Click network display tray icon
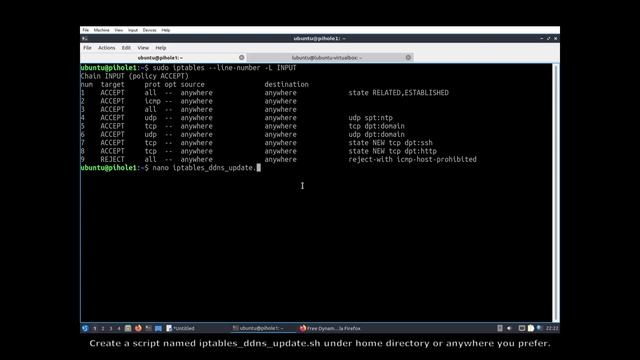Image resolution: width=640 pixels, height=360 pixels. pyautogui.click(x=521, y=328)
